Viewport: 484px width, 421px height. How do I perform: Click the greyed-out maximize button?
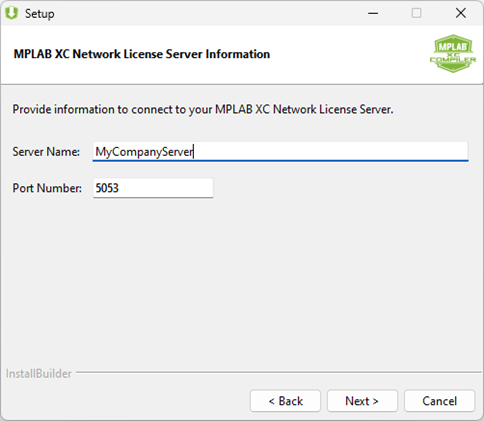(416, 13)
